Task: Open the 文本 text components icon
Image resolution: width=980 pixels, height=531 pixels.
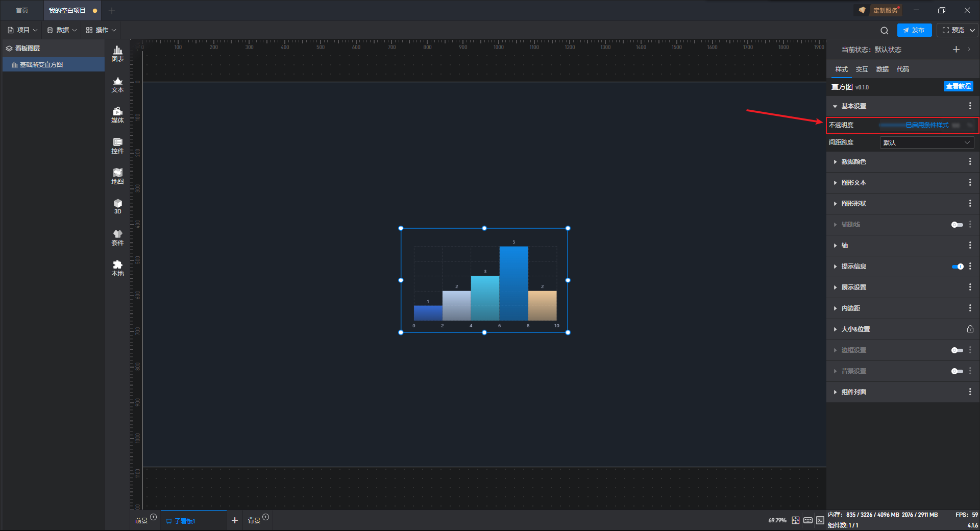Action: pos(117,84)
